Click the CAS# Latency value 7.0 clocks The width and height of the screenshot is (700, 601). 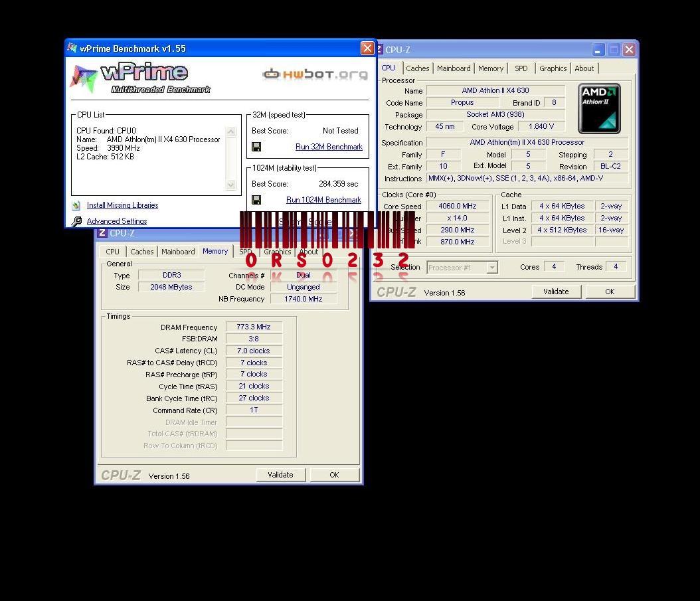tap(254, 351)
